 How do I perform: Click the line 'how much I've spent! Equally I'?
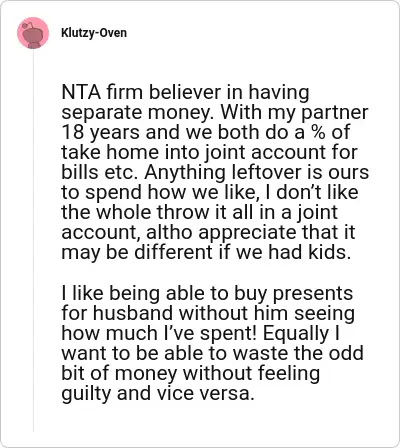point(200,333)
